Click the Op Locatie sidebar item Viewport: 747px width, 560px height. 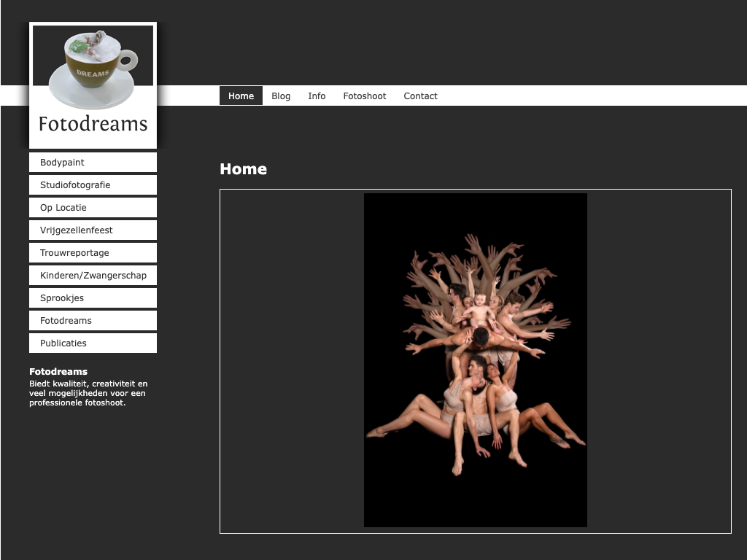coord(93,208)
